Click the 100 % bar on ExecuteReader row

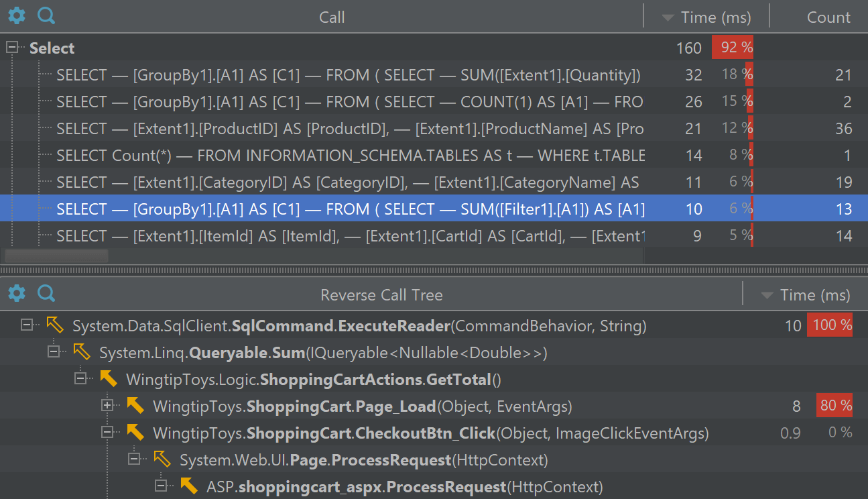830,325
